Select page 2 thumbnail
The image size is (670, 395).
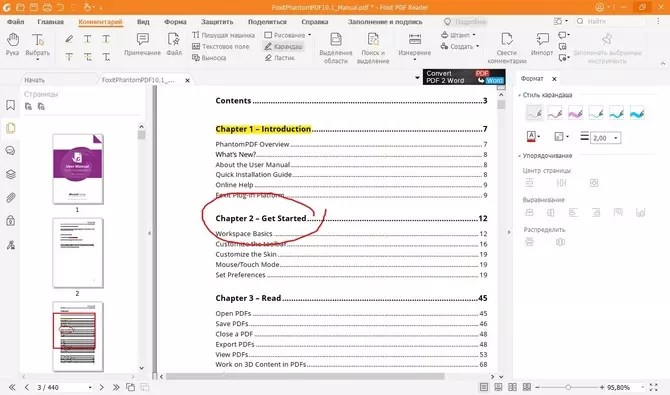tap(78, 253)
